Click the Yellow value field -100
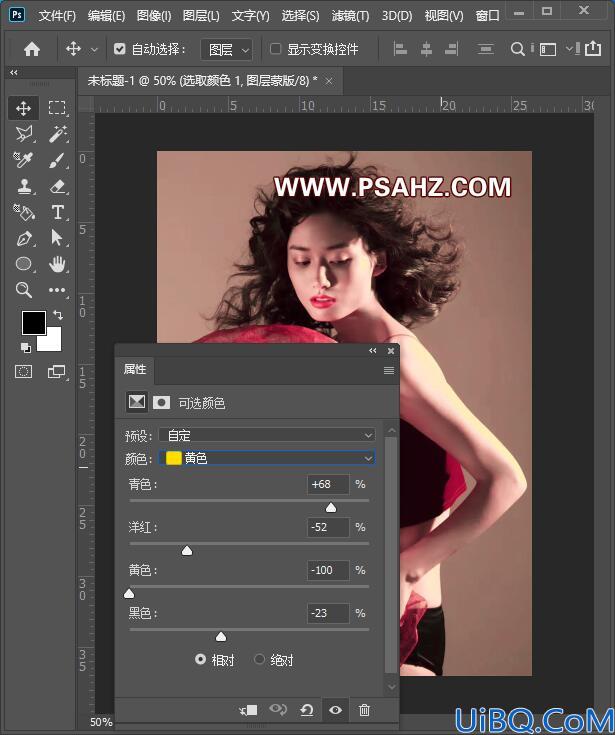The image size is (615, 735). point(328,570)
